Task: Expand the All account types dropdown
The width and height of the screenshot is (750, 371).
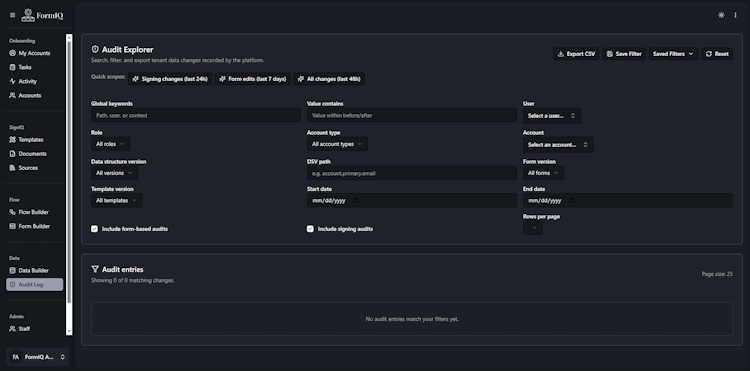Action: [337, 144]
